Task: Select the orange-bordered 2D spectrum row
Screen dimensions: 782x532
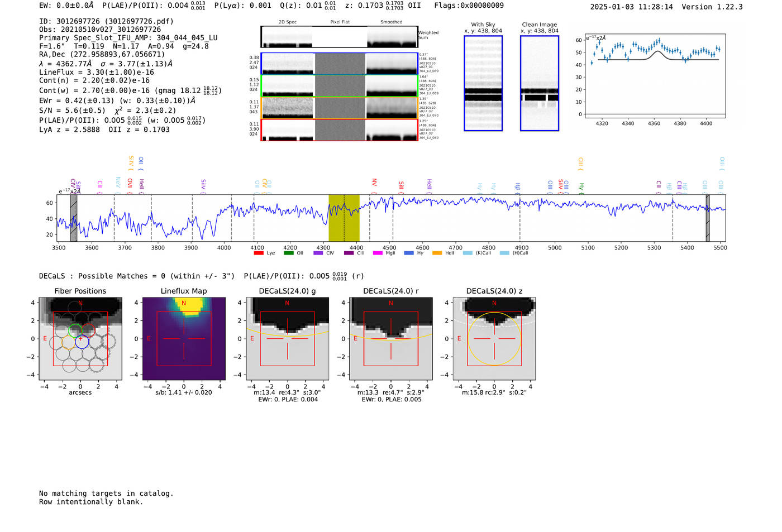Action: coord(340,108)
